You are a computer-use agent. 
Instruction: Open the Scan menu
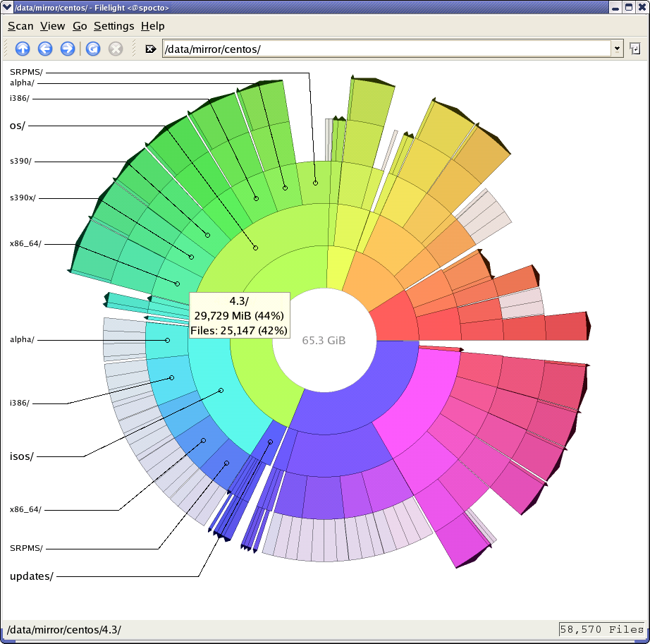point(20,26)
